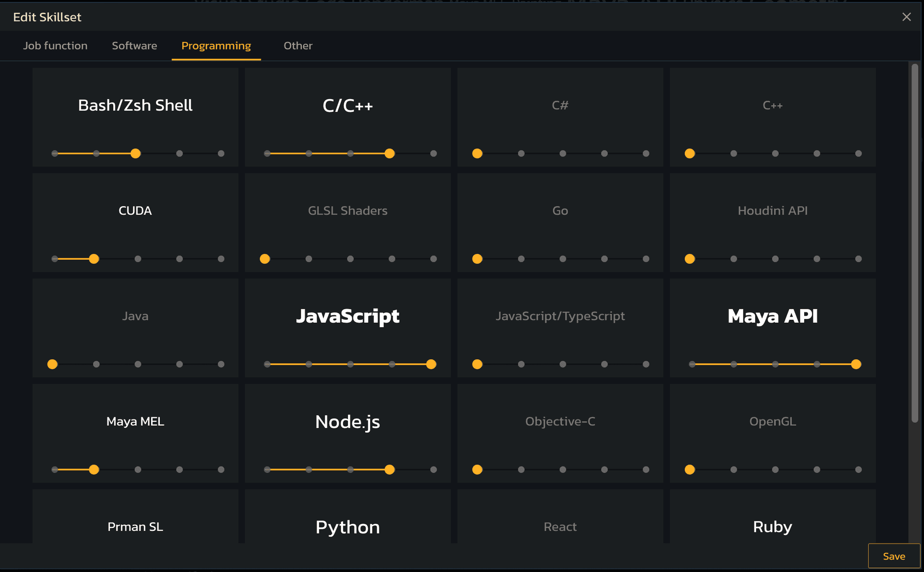Lower Maya API to the second level dot
924x572 pixels.
click(733, 364)
